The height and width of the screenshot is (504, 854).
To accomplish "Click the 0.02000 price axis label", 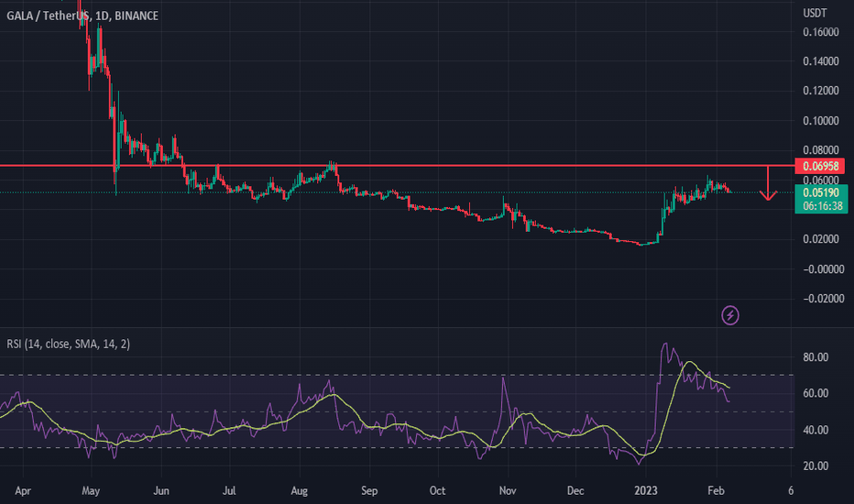I will pyautogui.click(x=821, y=239).
